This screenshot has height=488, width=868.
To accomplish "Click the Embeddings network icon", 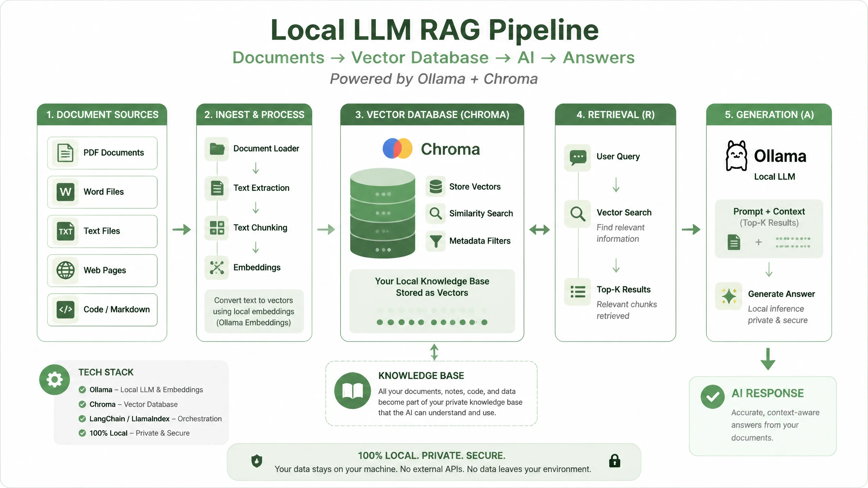I will click(217, 267).
